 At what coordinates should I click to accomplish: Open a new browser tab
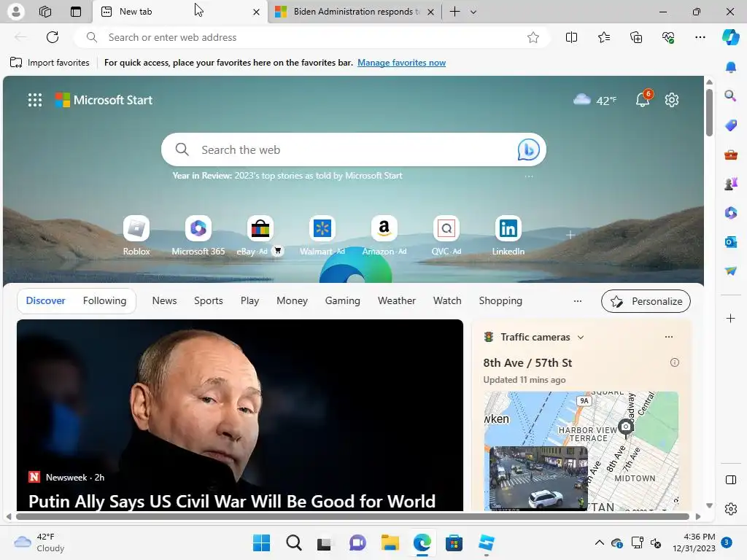454,12
